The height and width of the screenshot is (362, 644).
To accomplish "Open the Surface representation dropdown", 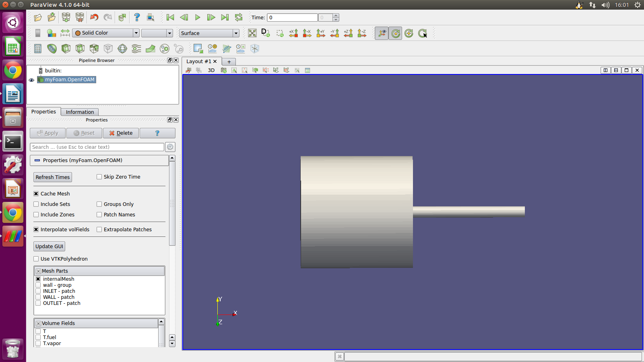I will coord(209,33).
